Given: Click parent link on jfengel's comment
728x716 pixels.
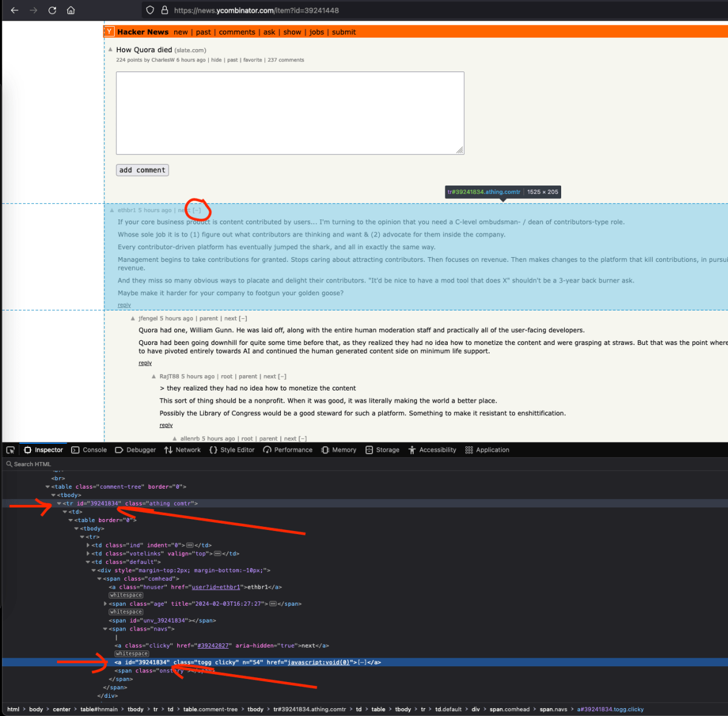Looking at the screenshot, I should tap(209, 318).
